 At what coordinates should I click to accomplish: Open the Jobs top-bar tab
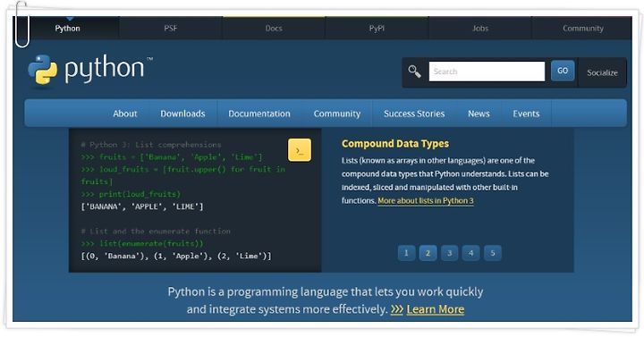click(480, 29)
